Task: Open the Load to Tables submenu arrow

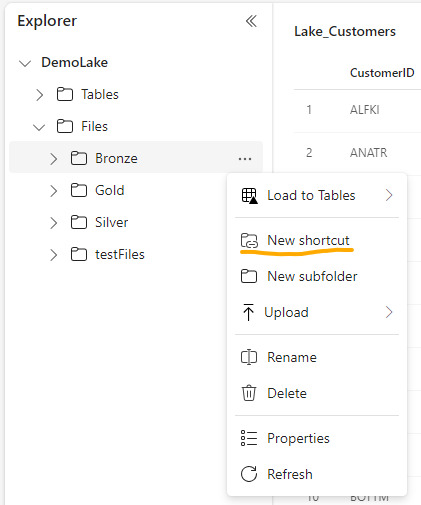Action: pos(389,195)
